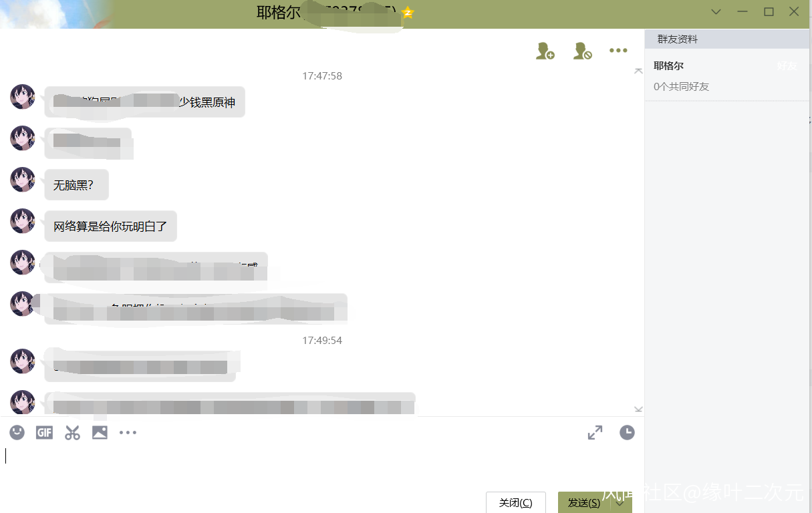Click the chat scroll-down arrow

[x=638, y=409]
